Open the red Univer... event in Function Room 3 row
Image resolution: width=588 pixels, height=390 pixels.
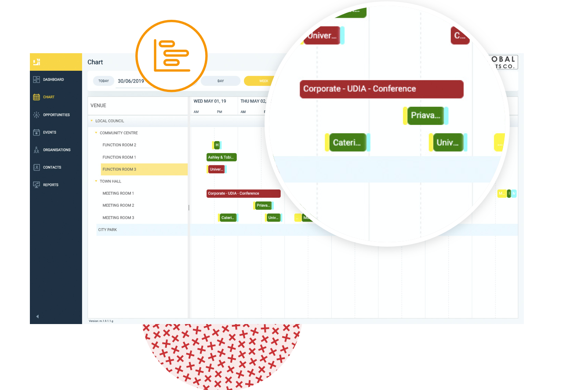click(216, 169)
